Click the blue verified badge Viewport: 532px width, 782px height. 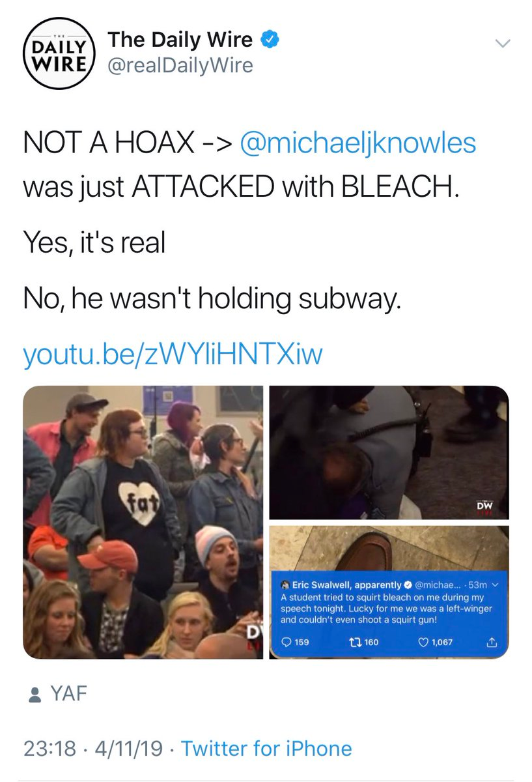[270, 40]
